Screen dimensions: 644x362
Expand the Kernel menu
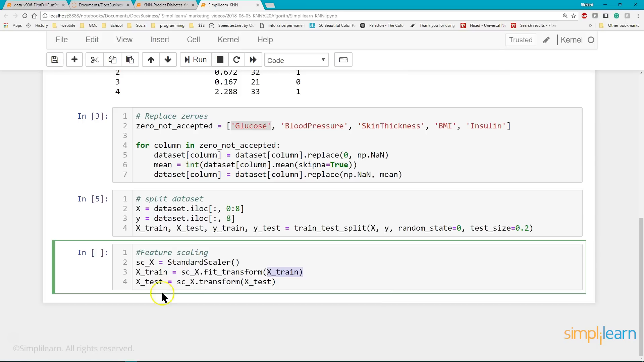point(229,39)
